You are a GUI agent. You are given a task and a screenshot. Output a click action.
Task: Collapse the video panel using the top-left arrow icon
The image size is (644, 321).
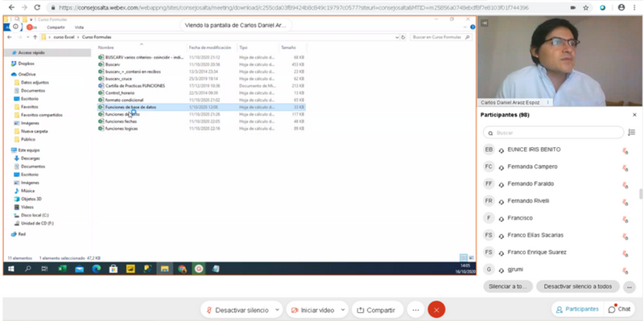point(485,23)
